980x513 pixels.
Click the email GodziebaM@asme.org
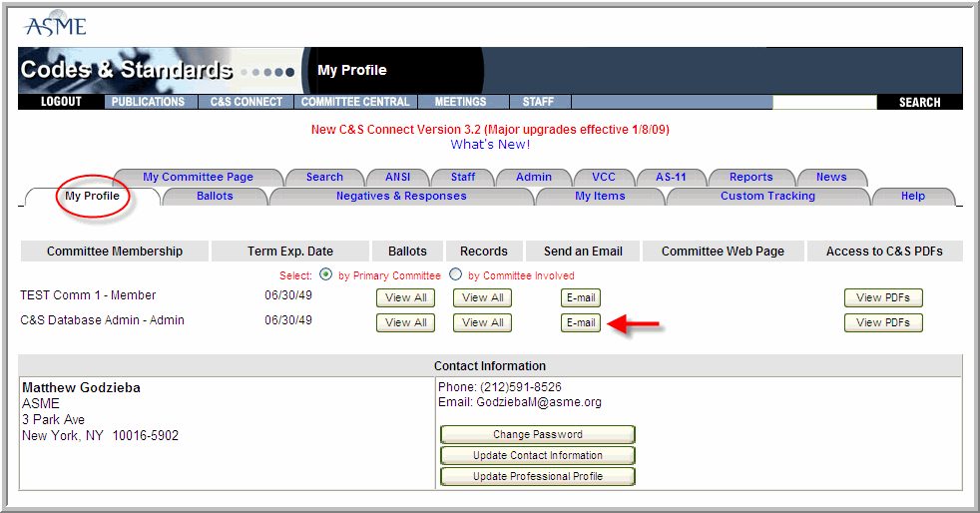(x=539, y=402)
